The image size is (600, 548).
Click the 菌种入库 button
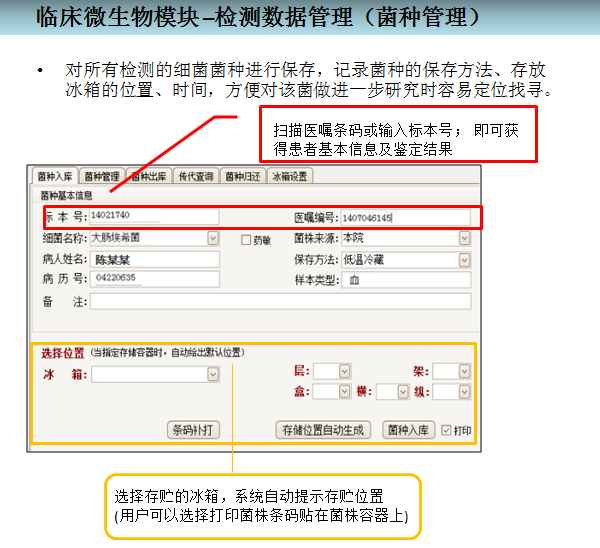tap(408, 430)
